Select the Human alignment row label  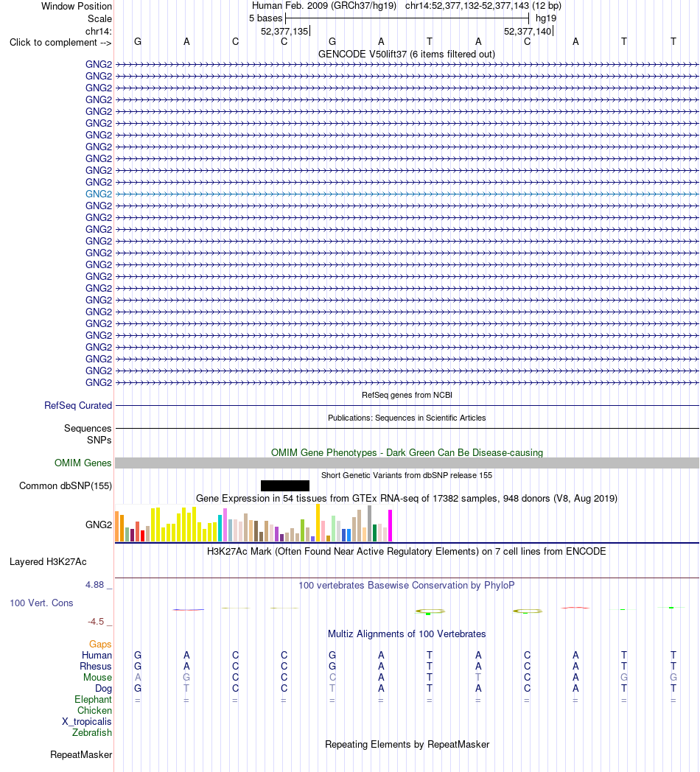pos(97,656)
